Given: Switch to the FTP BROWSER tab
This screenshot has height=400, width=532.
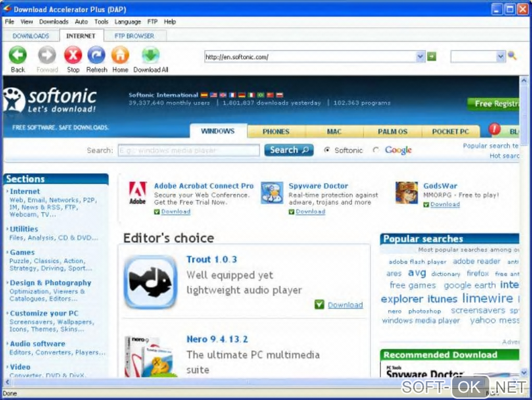Looking at the screenshot, I should coord(135,36).
